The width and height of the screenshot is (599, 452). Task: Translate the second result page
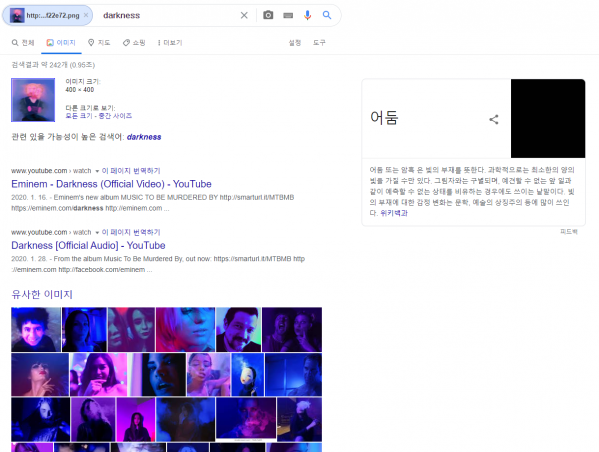tap(131, 232)
